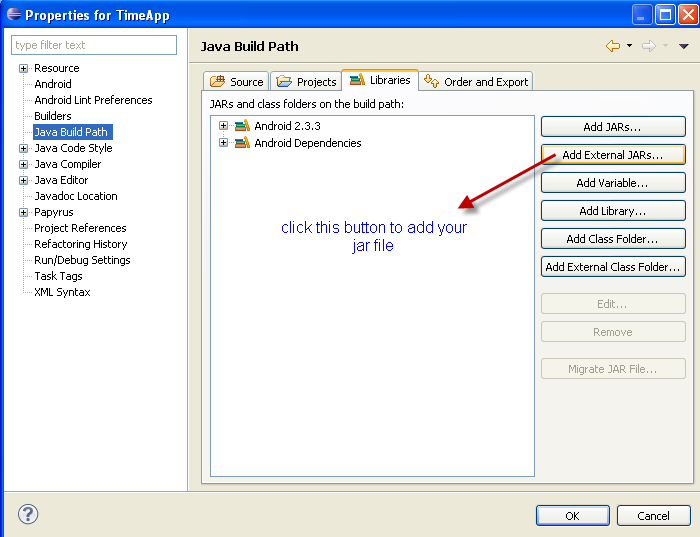700x537 pixels.
Task: Click the Android Dependencies library icon
Action: [242, 143]
